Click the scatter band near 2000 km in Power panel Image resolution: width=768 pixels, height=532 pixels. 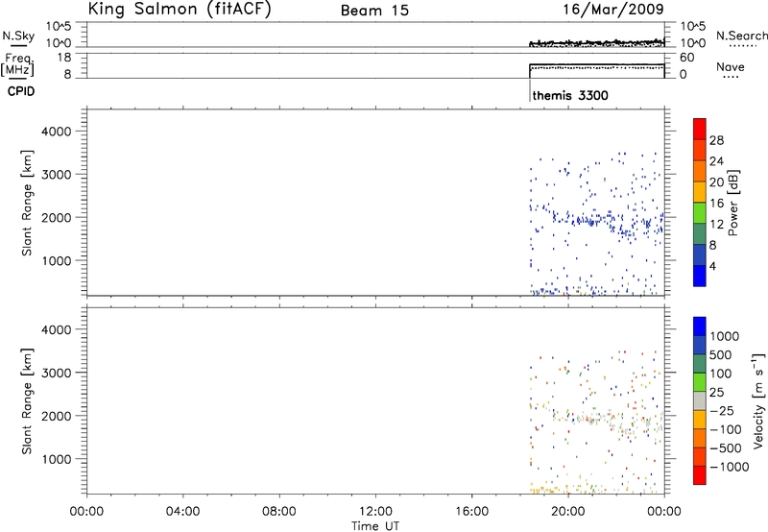point(596,221)
